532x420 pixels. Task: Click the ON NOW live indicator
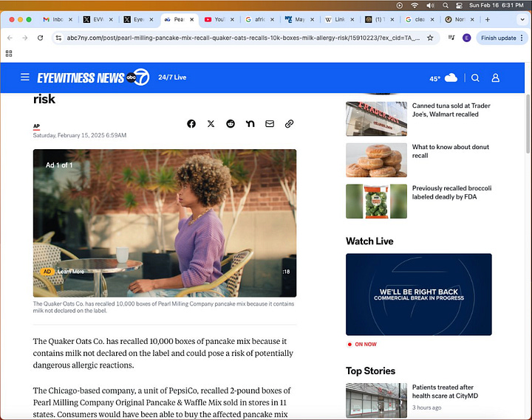coord(362,345)
